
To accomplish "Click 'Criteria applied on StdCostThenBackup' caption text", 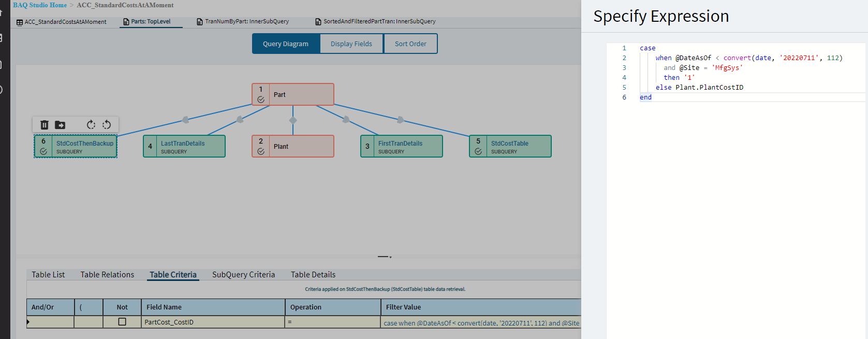I will coord(385,289).
